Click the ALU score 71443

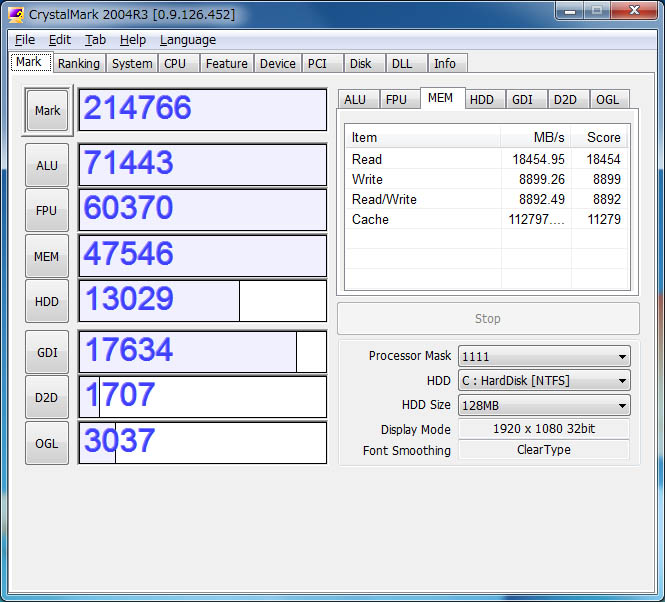203,165
